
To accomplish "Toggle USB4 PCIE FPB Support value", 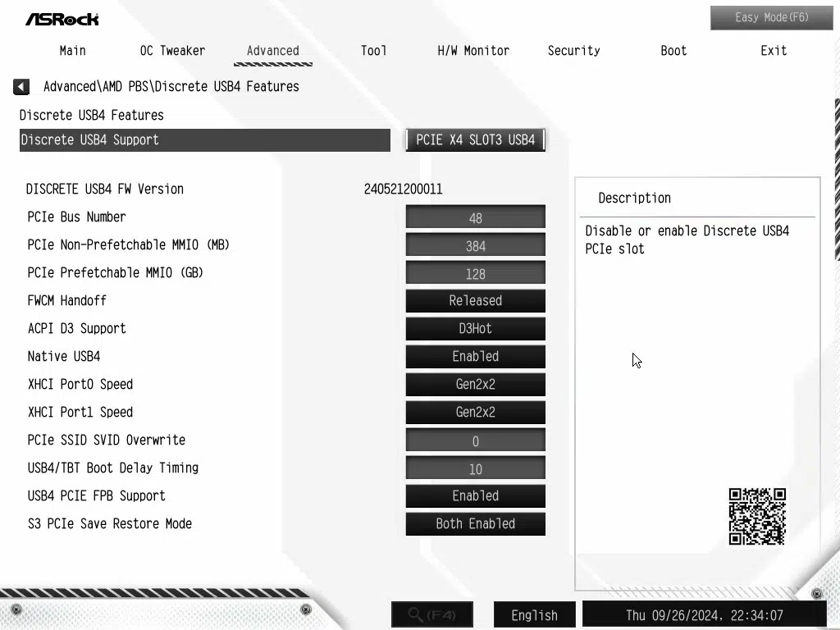I will 475,496.
